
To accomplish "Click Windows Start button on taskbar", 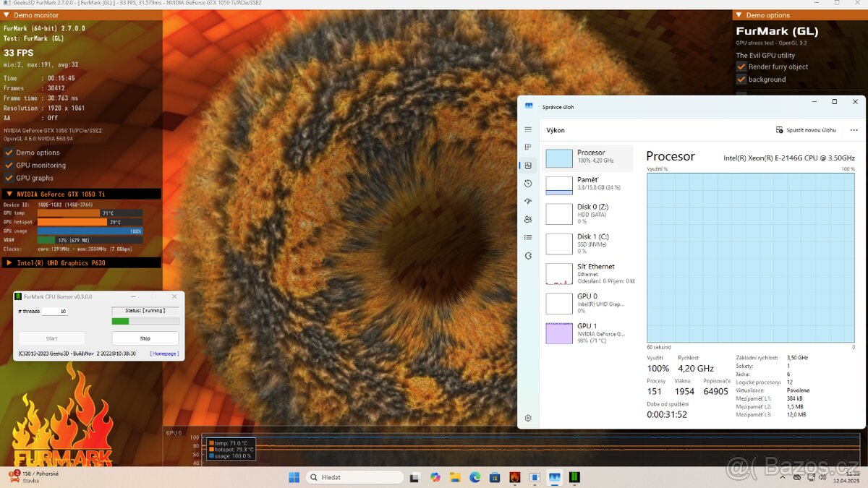I will click(294, 477).
